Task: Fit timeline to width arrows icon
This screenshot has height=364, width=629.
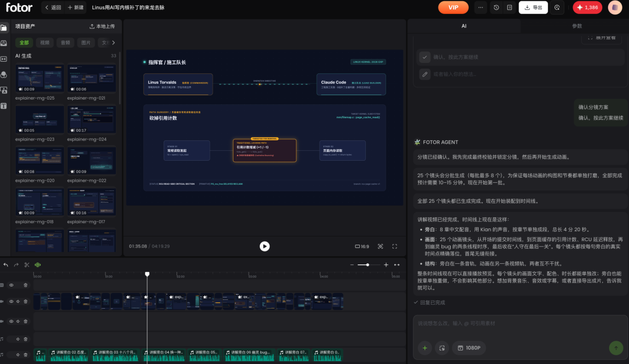Action: pyautogui.click(x=397, y=265)
